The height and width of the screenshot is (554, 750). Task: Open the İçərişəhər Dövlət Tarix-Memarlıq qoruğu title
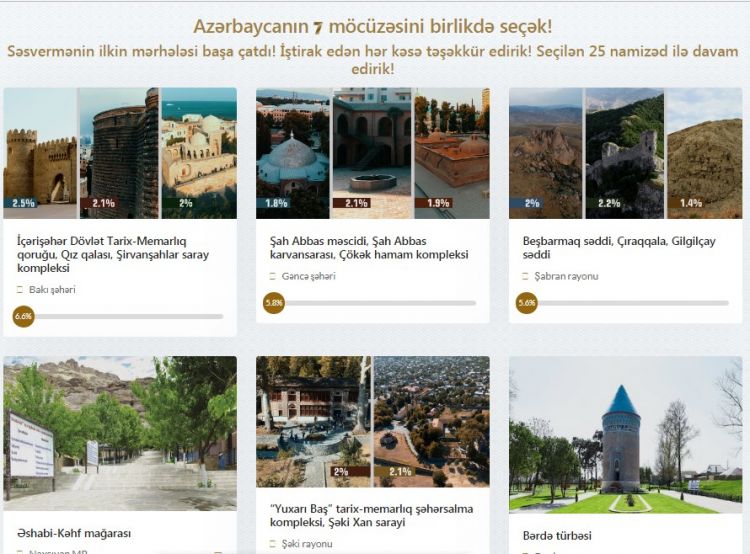pyautogui.click(x=113, y=255)
